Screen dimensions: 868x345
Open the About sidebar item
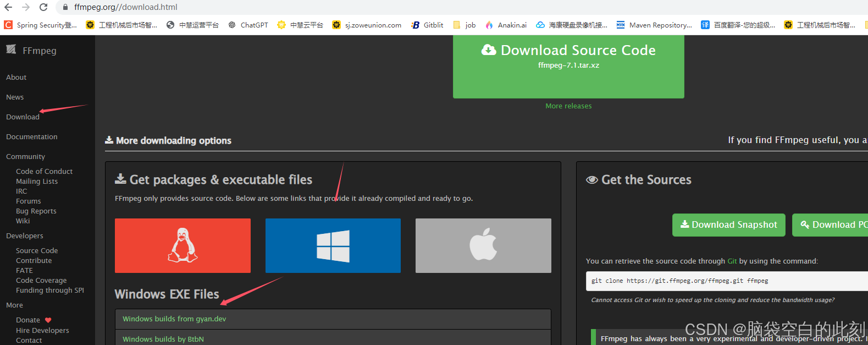16,78
